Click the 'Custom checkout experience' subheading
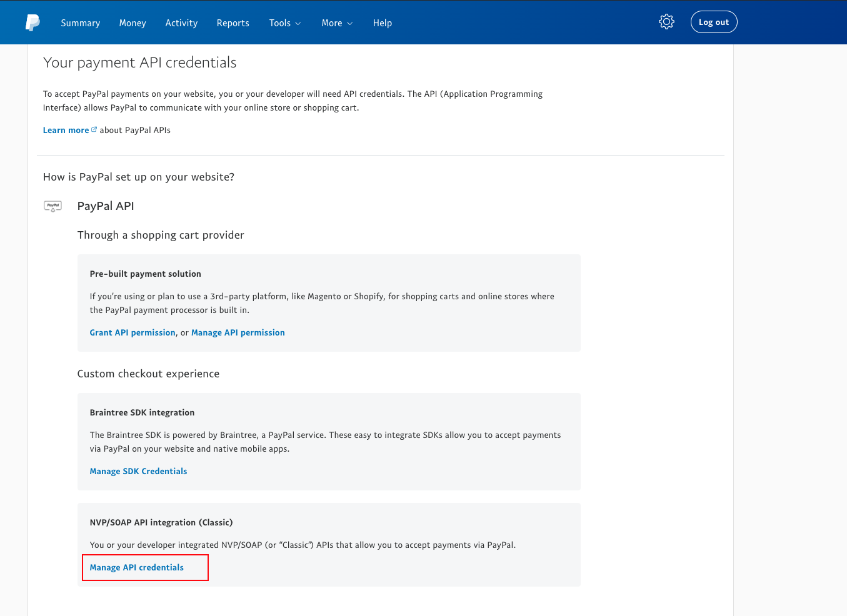This screenshot has height=616, width=847. 148,374
